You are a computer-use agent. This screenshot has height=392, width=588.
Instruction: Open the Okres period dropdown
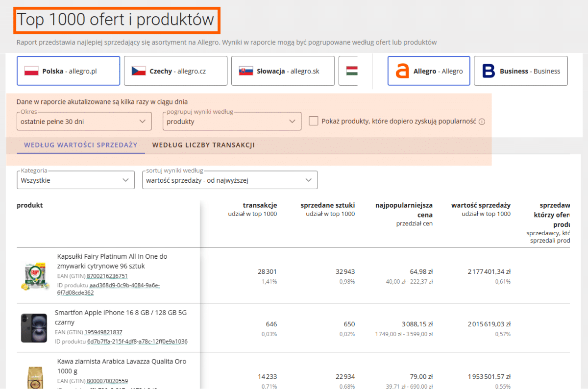(84, 121)
